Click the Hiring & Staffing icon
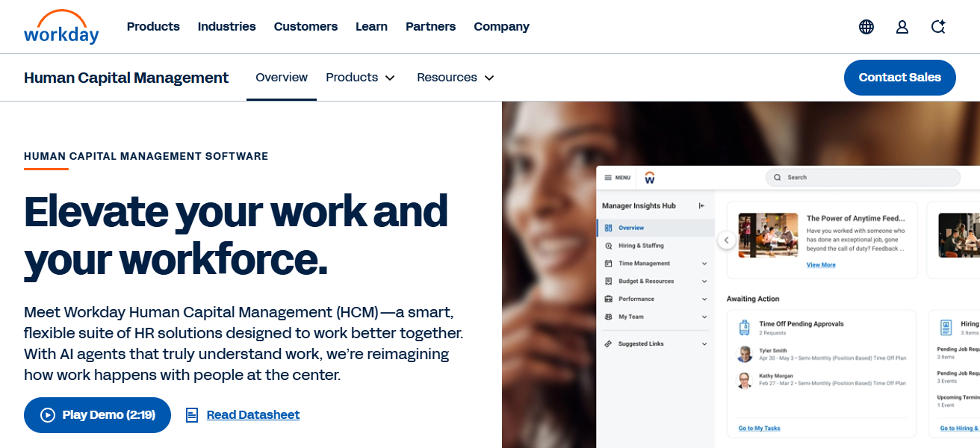Viewport: 980px width, 448px height. click(x=609, y=246)
